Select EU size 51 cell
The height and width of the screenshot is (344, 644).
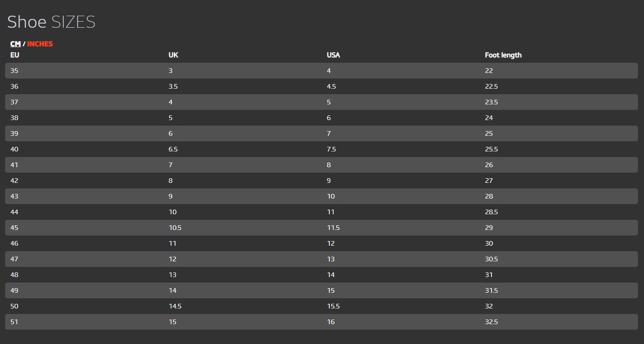(x=14, y=322)
